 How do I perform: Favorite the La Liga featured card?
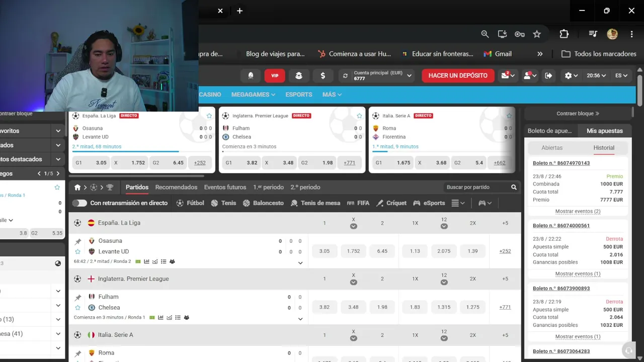click(209, 116)
